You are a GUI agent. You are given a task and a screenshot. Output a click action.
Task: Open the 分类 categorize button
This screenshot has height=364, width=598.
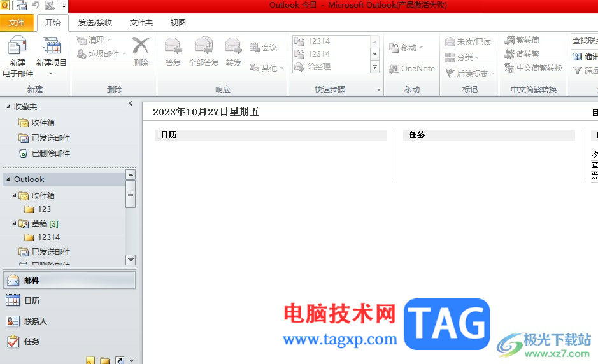coord(462,57)
